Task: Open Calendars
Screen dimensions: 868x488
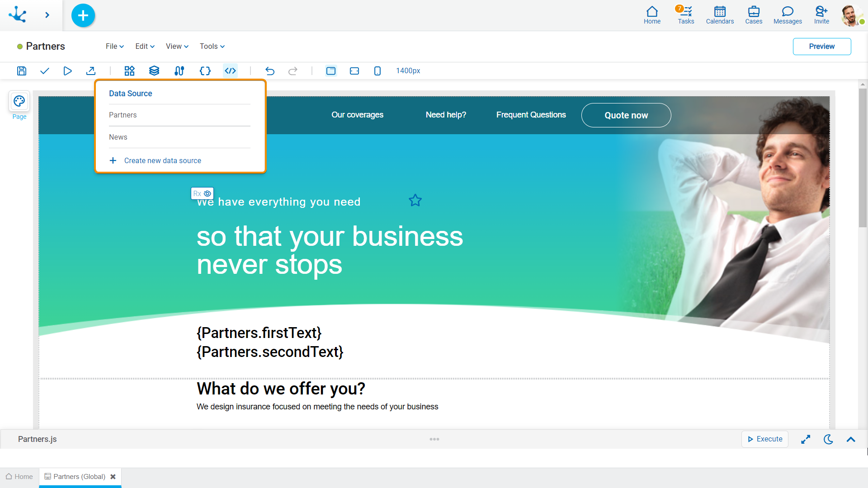Action: coord(720,15)
